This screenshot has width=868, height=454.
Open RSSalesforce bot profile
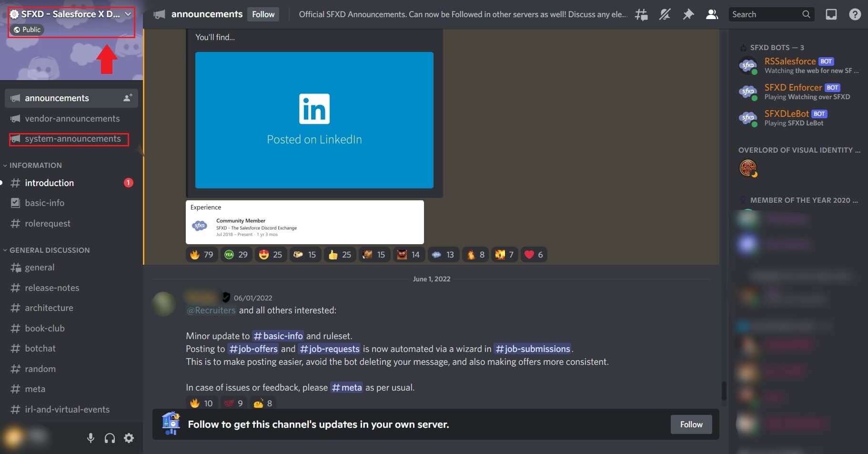pos(800,65)
